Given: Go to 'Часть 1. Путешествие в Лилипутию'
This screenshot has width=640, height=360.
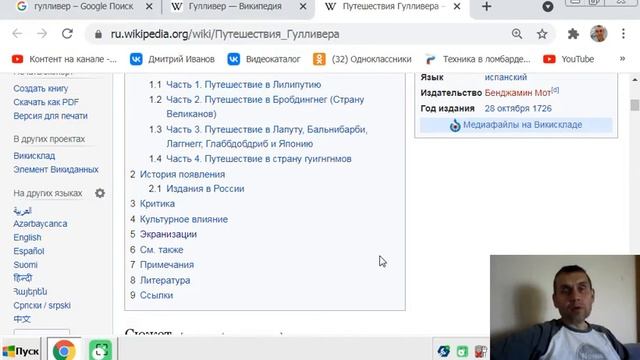Looking at the screenshot, I should 244,84.
